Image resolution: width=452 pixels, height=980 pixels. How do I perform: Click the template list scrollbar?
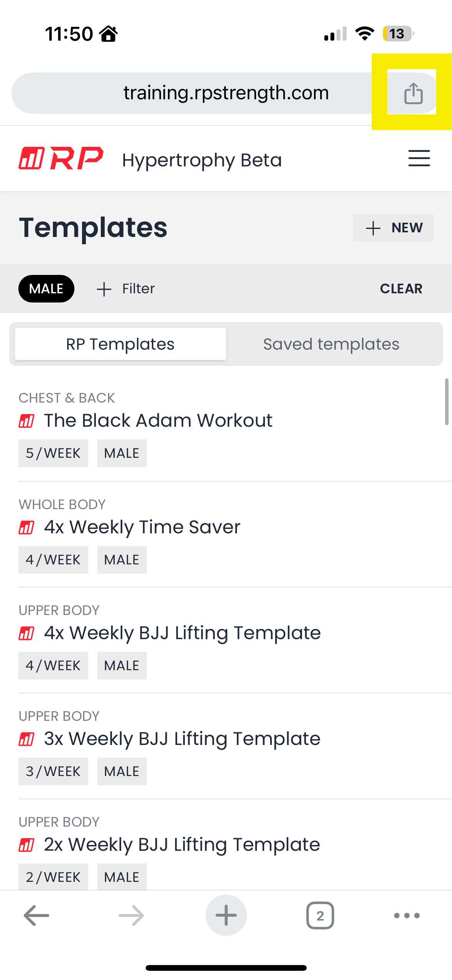(x=446, y=402)
